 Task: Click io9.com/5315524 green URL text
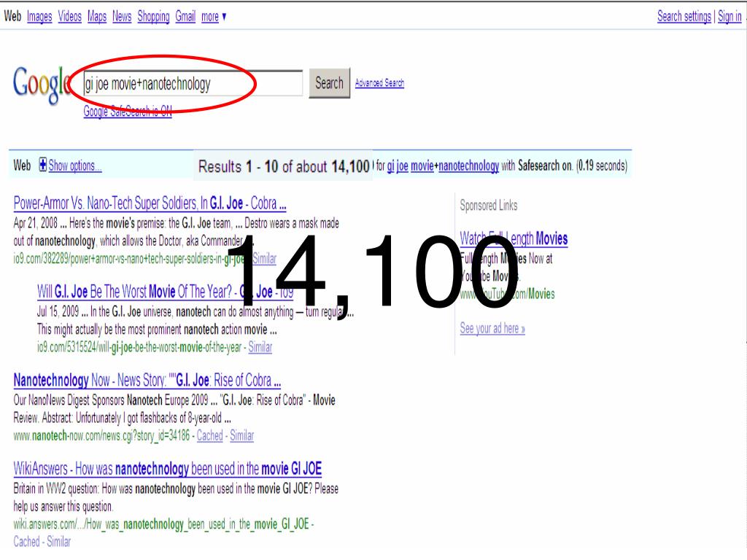pos(139,347)
